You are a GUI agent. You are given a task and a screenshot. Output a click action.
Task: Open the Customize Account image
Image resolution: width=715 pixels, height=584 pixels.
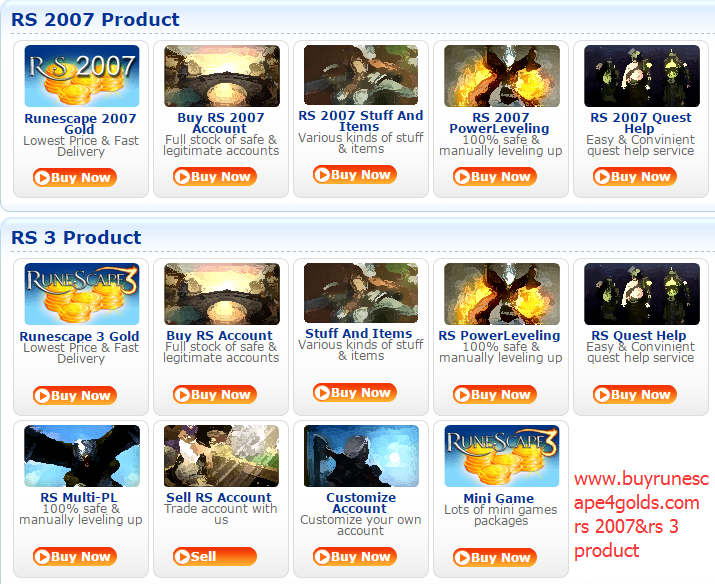pos(361,456)
